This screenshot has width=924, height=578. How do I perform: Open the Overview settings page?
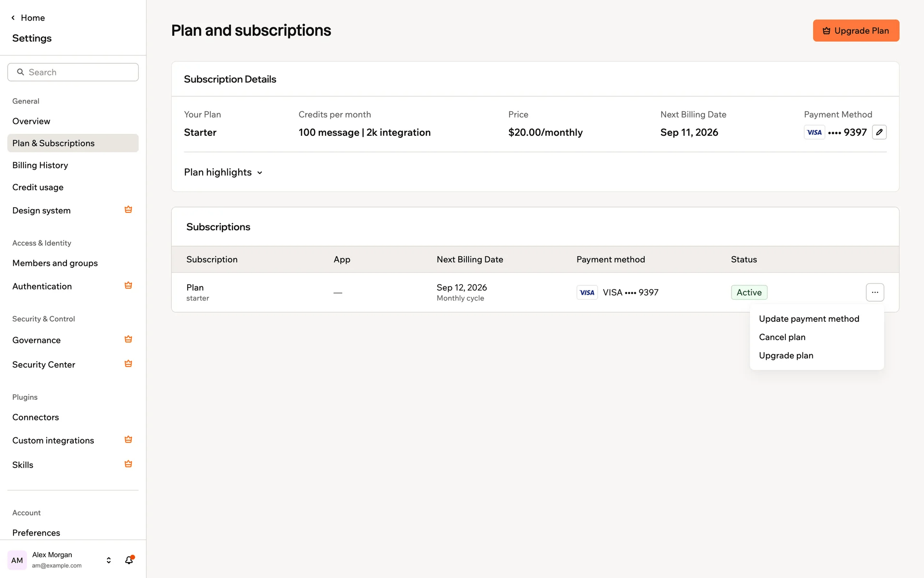[73, 121]
